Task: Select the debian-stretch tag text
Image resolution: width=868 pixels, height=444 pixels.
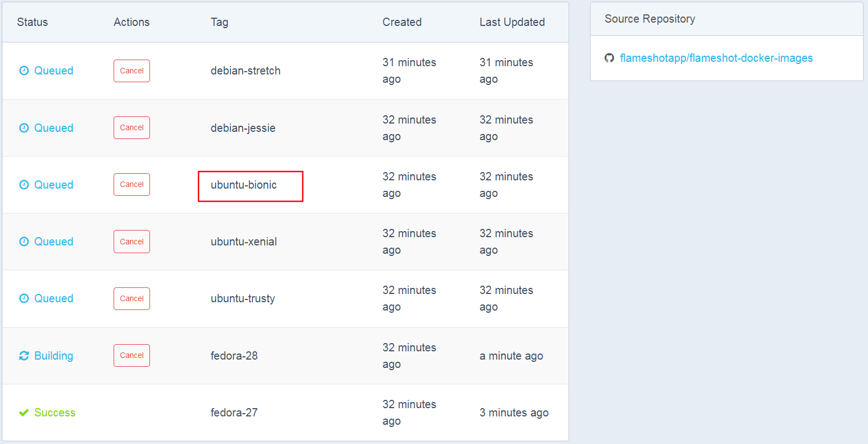Action: click(x=245, y=71)
